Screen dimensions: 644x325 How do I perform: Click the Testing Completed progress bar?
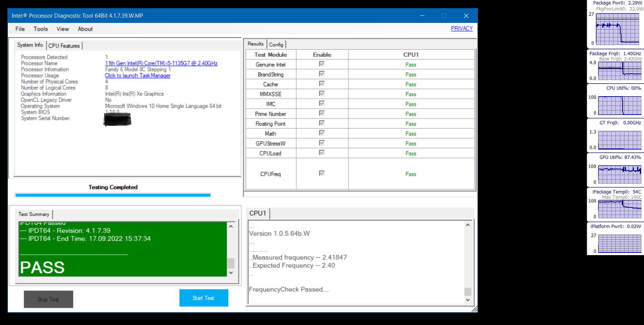coord(113,195)
